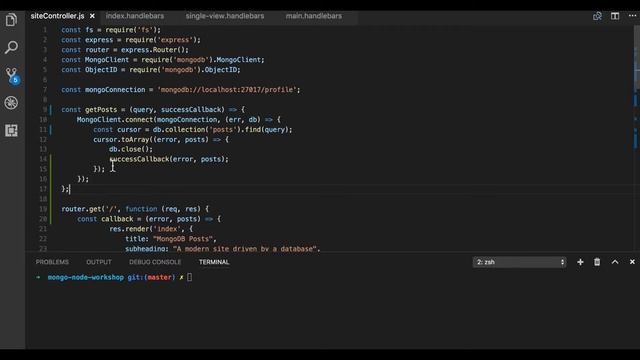Open the Search view in the activity bar

(11, 47)
